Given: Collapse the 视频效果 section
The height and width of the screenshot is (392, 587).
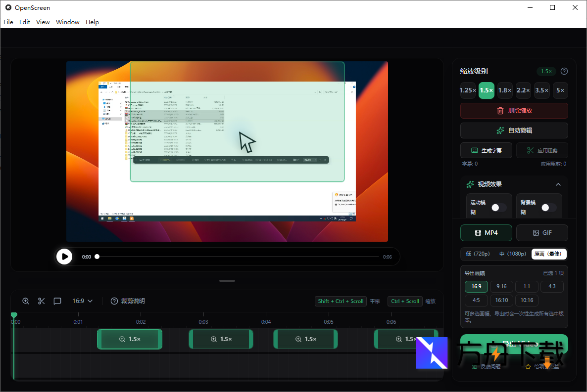Looking at the screenshot, I should [558, 184].
